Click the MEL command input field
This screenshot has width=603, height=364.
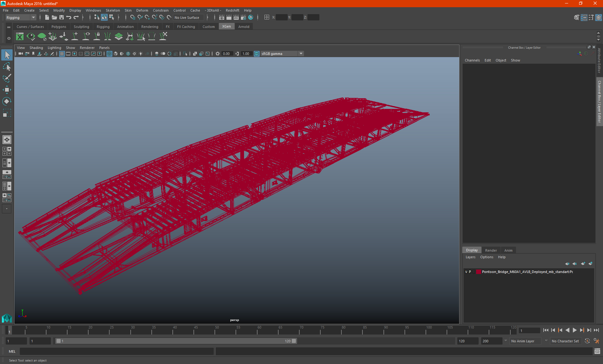(117, 351)
